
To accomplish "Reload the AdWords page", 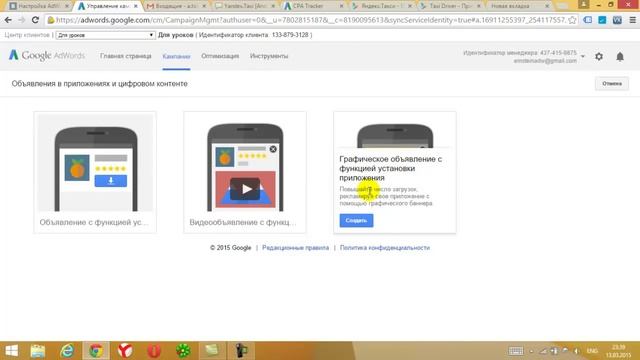I will 35,20.
